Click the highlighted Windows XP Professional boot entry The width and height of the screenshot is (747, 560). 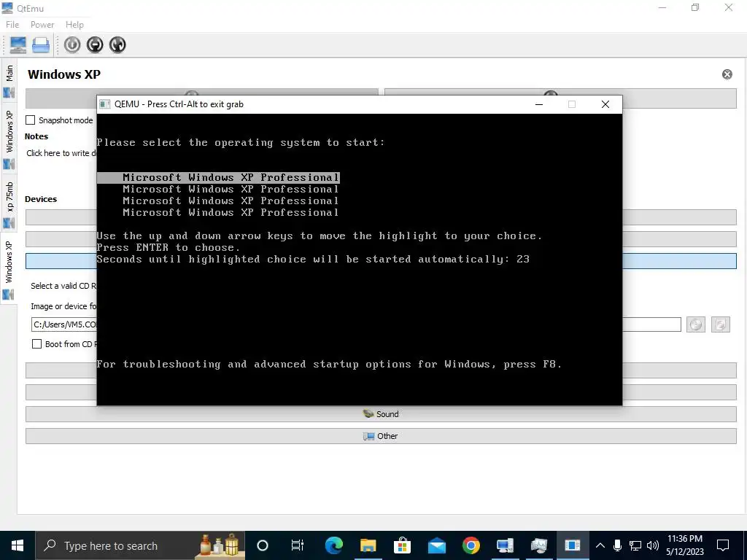(x=218, y=178)
